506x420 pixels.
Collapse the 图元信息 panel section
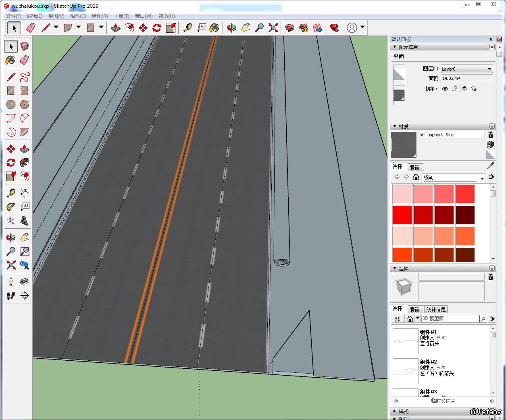tap(395, 47)
